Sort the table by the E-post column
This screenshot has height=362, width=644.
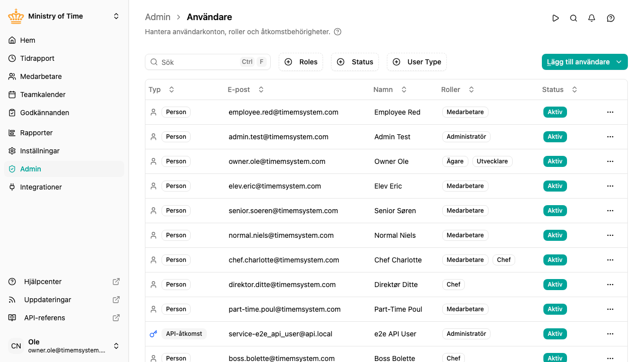click(246, 89)
